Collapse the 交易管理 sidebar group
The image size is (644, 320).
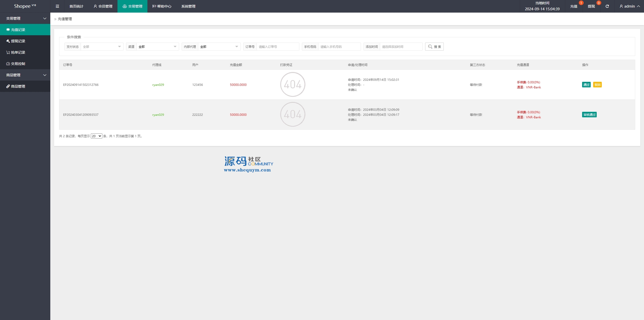(25, 18)
